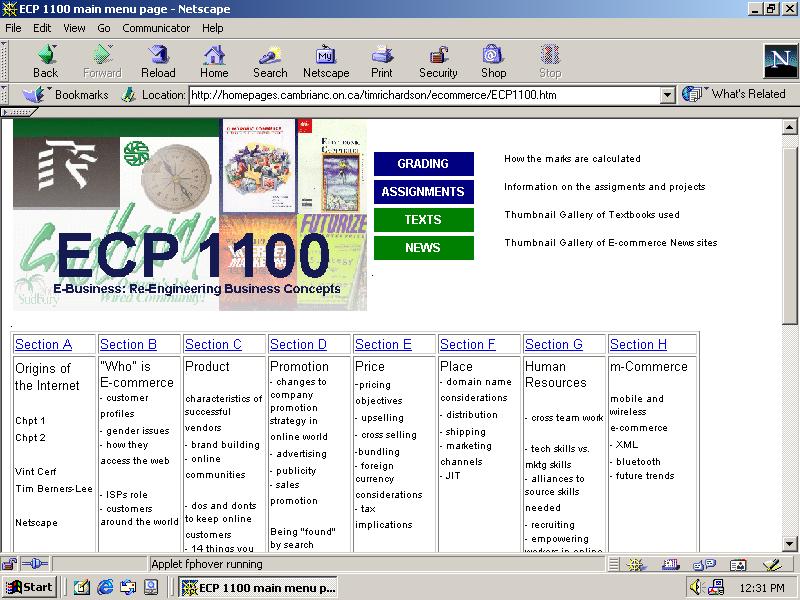
Task: Open the Help menu
Action: click(213, 28)
